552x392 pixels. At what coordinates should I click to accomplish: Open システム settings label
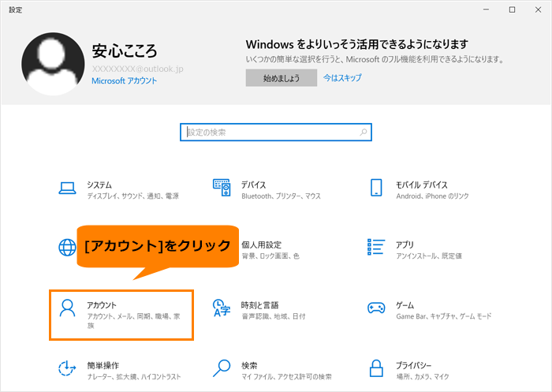99,185
